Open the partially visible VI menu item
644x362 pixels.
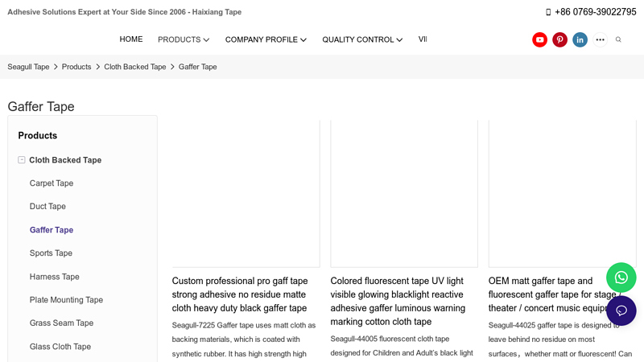423,39
